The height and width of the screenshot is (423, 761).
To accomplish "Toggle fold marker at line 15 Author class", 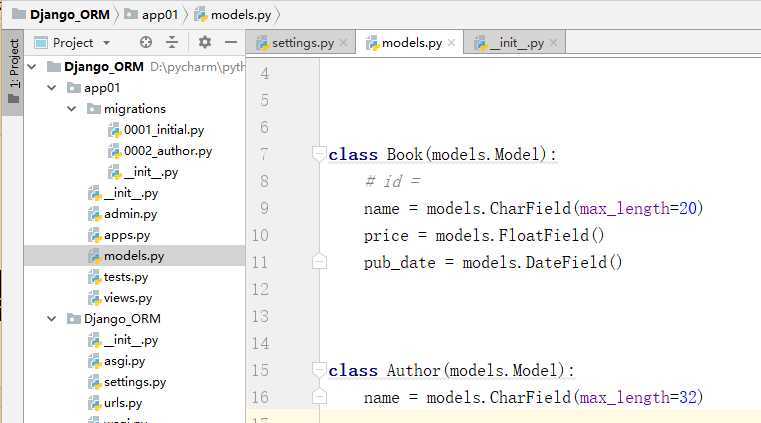I will pyautogui.click(x=319, y=370).
